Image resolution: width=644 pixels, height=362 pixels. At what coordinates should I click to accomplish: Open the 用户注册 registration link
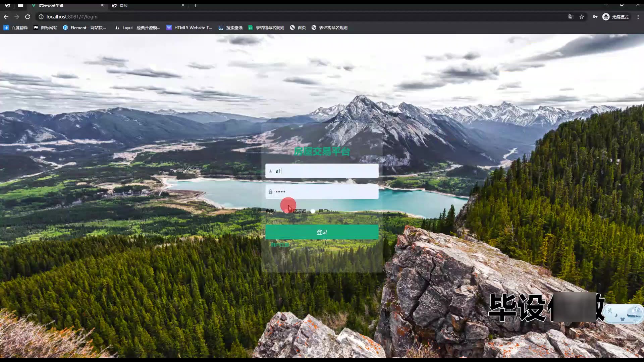279,245
